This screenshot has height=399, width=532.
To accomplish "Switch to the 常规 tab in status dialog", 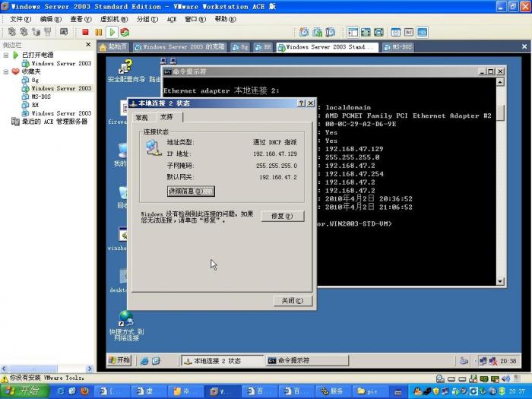I will point(142,117).
